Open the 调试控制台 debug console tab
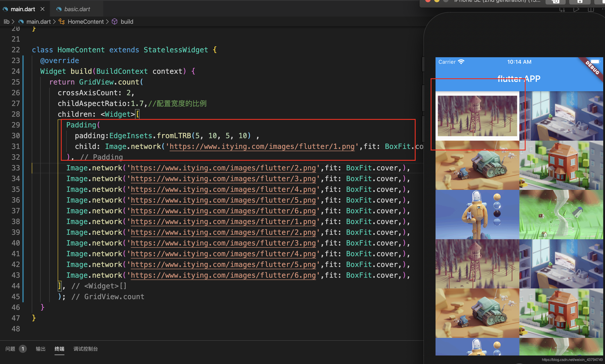 85,349
